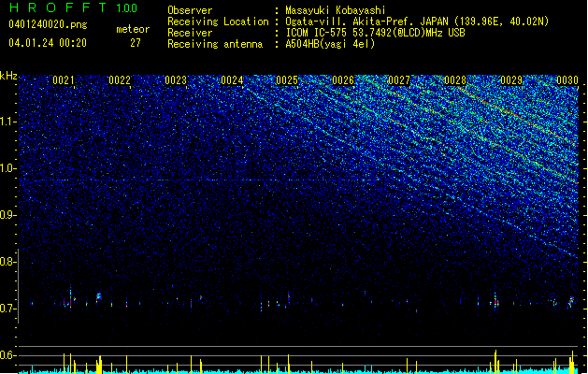Click time marker 0025
588x374 pixels.
click(x=287, y=80)
